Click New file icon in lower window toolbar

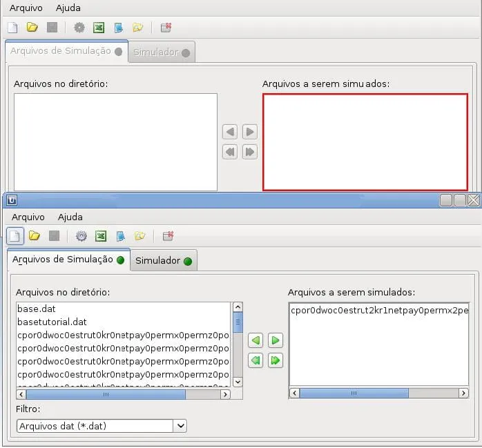(15, 236)
